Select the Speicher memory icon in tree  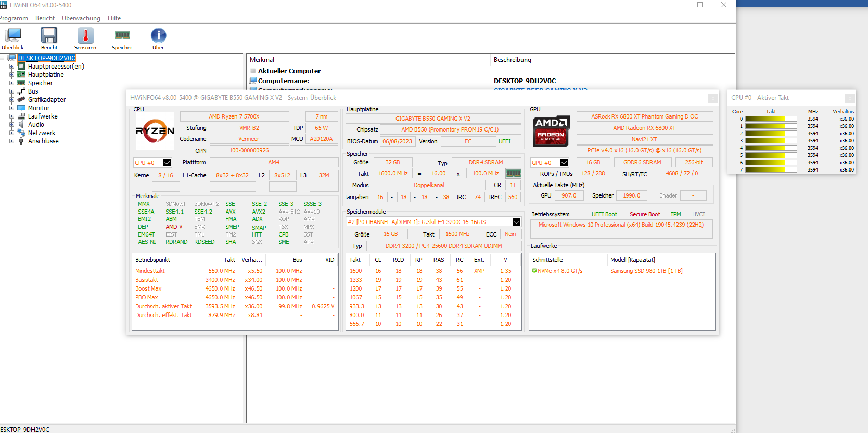(x=21, y=83)
